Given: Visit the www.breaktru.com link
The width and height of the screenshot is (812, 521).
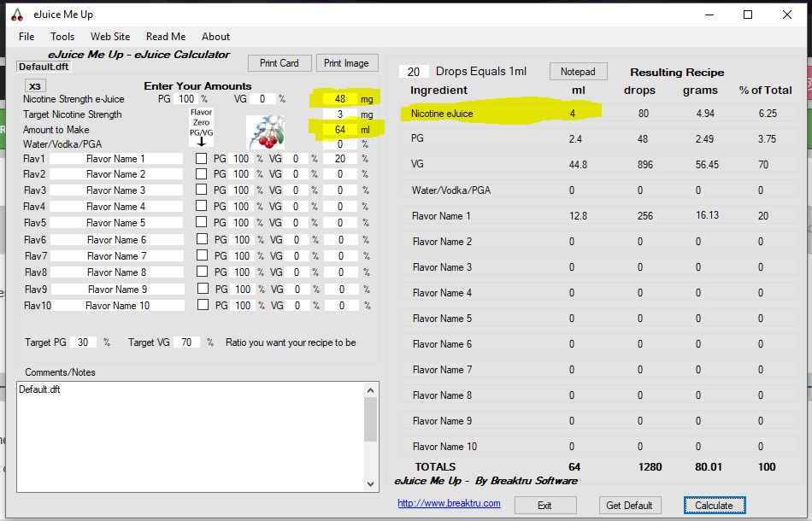Looking at the screenshot, I should (449, 504).
